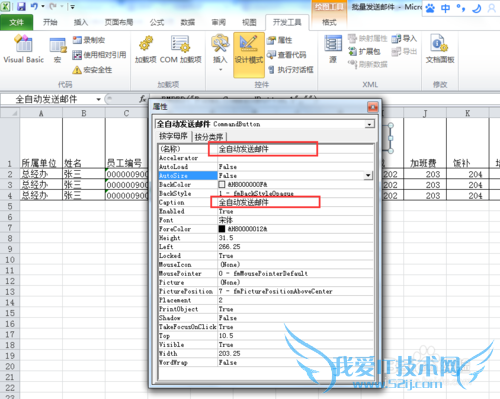
Task: Open the Macros (宏) dialog
Action: tap(58, 50)
